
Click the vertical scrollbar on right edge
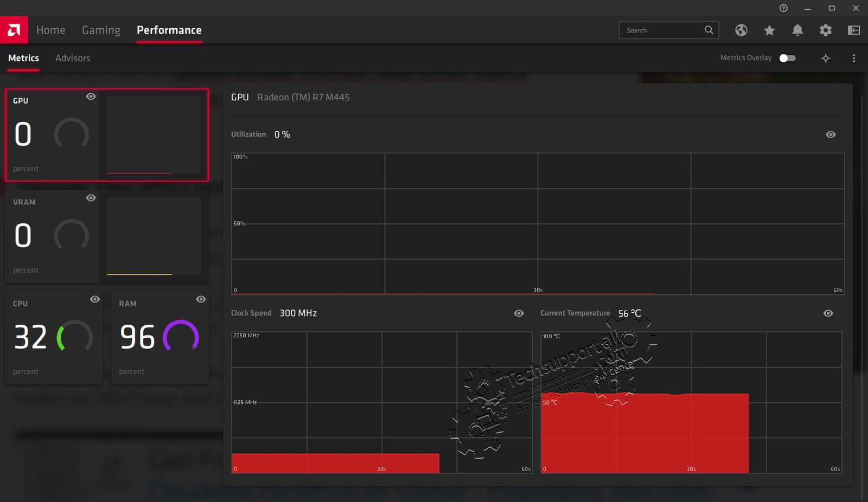click(x=863, y=297)
